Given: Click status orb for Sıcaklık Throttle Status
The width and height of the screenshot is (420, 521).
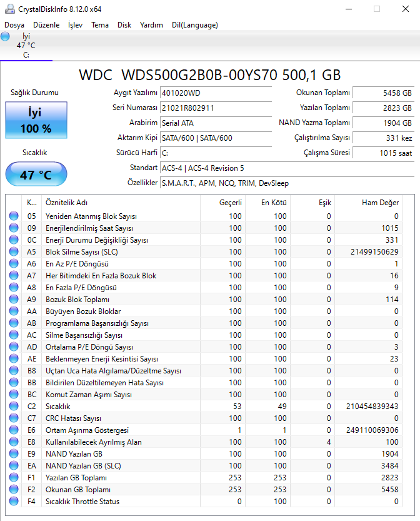Looking at the screenshot, I should click(14, 502).
